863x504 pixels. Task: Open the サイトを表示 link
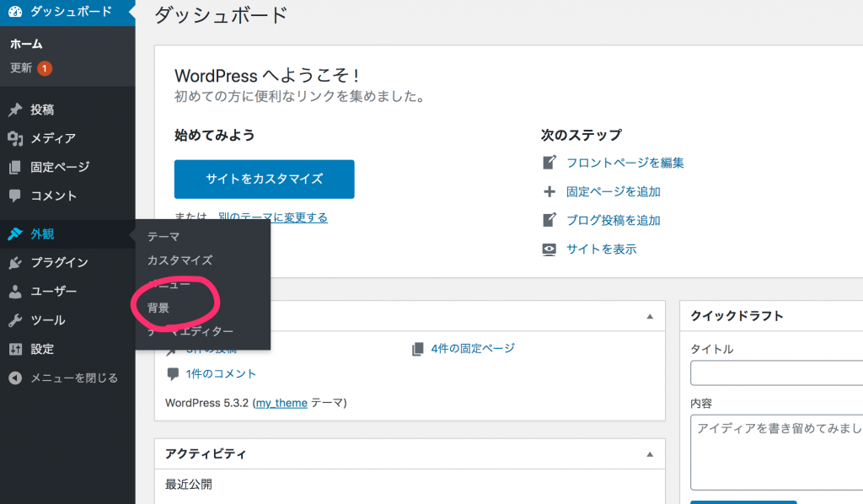[x=602, y=249]
